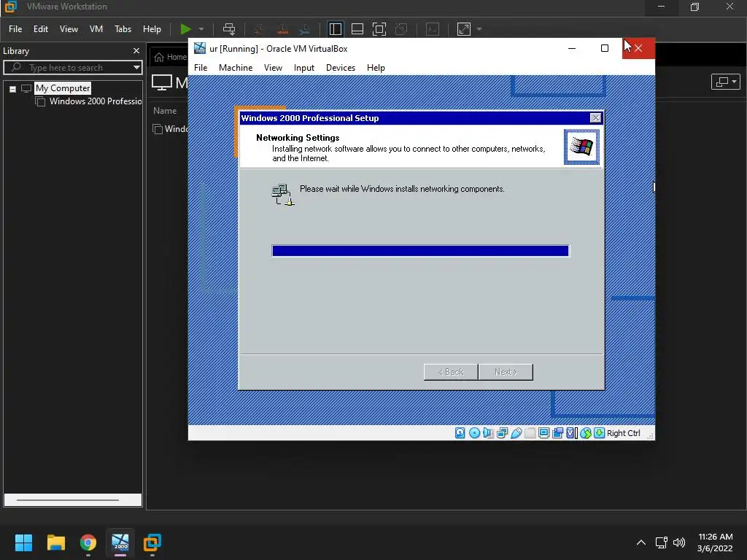Close the Library panel
The height and width of the screenshot is (560, 747).
click(x=136, y=50)
